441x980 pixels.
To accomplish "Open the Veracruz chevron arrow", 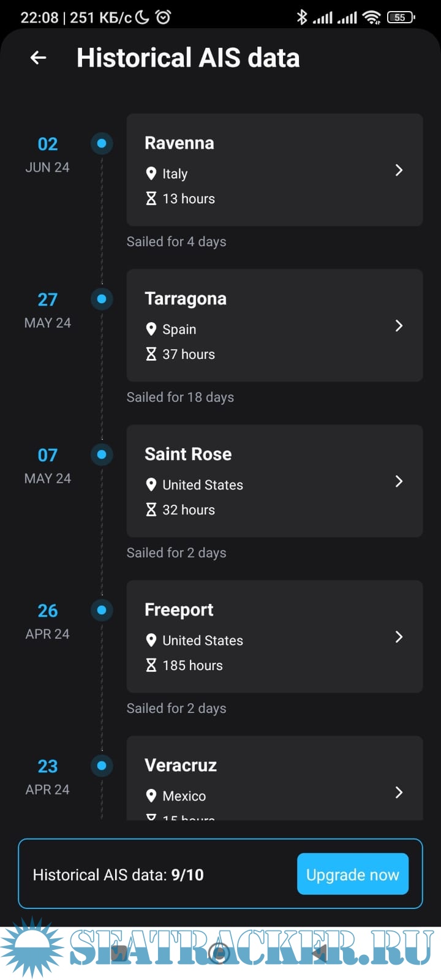I will (399, 793).
